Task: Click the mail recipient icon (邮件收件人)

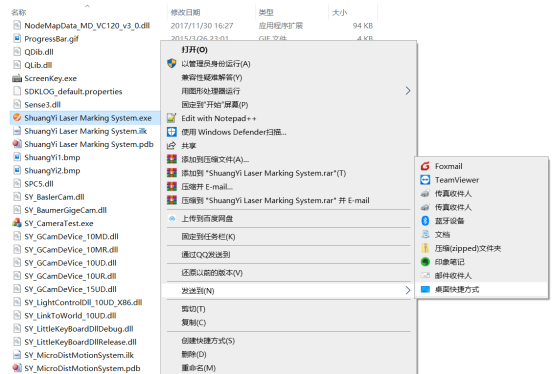Action: tap(425, 275)
